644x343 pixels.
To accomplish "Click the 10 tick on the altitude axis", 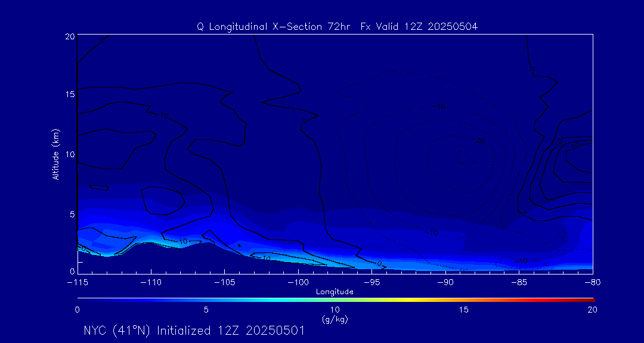I will tap(69, 154).
